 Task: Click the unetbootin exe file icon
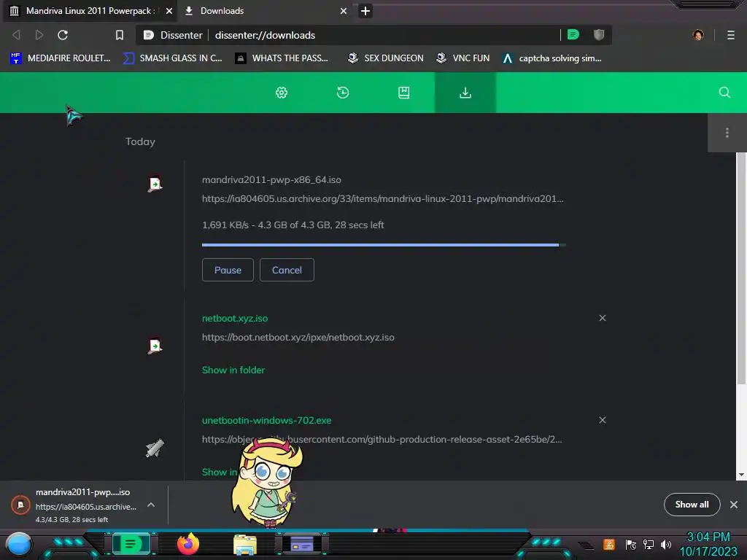coord(155,448)
